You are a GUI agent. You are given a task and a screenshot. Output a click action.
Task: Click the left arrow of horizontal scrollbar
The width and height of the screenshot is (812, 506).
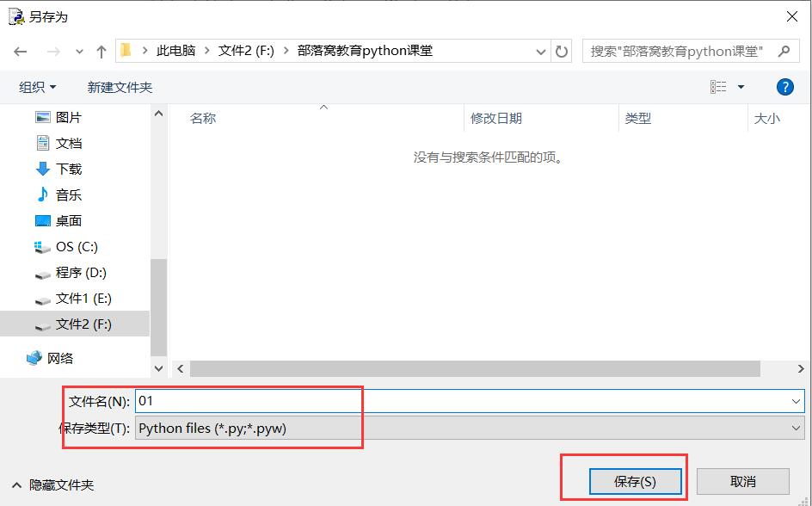[181, 369]
